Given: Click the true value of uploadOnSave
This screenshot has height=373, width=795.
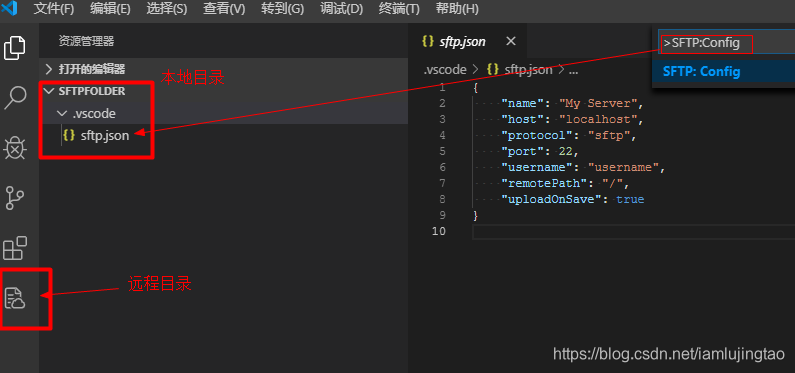Looking at the screenshot, I should (630, 200).
